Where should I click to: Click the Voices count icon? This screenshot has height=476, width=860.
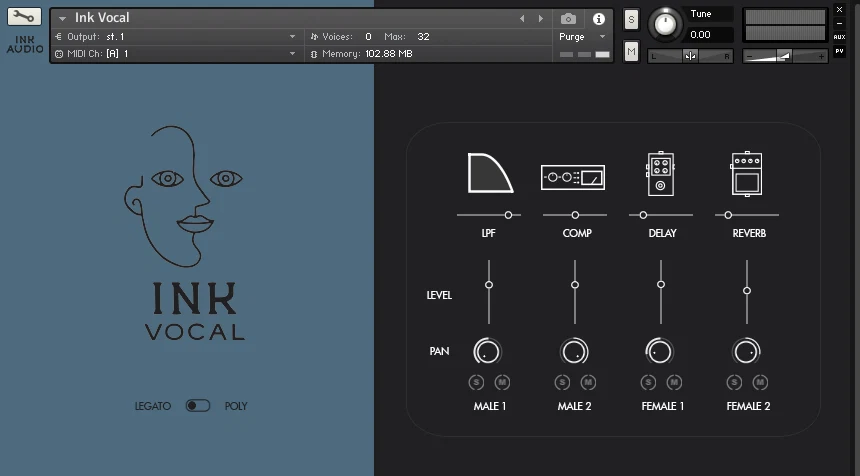(314, 37)
